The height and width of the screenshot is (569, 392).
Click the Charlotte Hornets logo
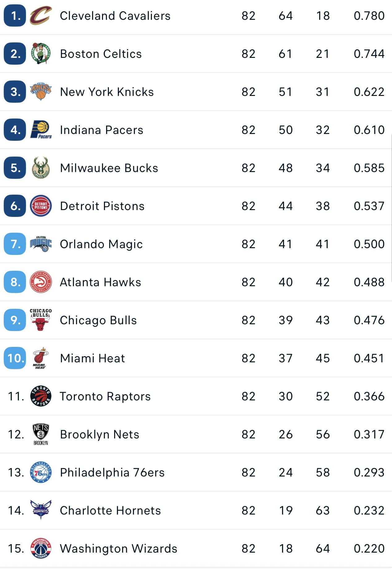41,510
